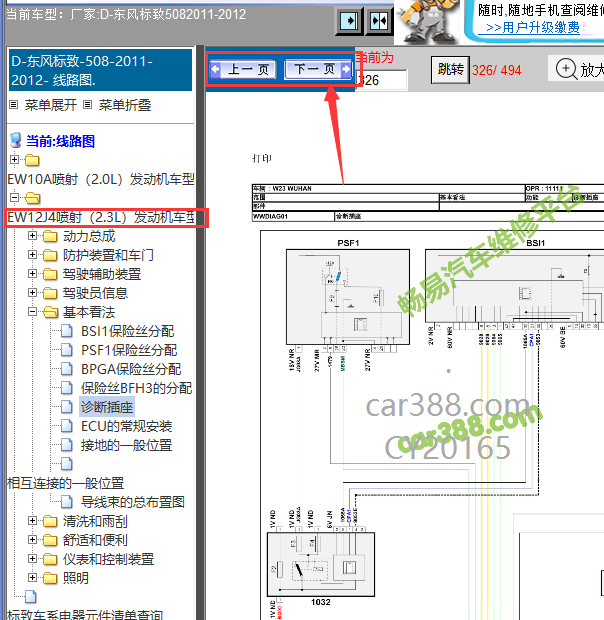
Task: Collapse the 基本看法 folder
Action: [32, 312]
